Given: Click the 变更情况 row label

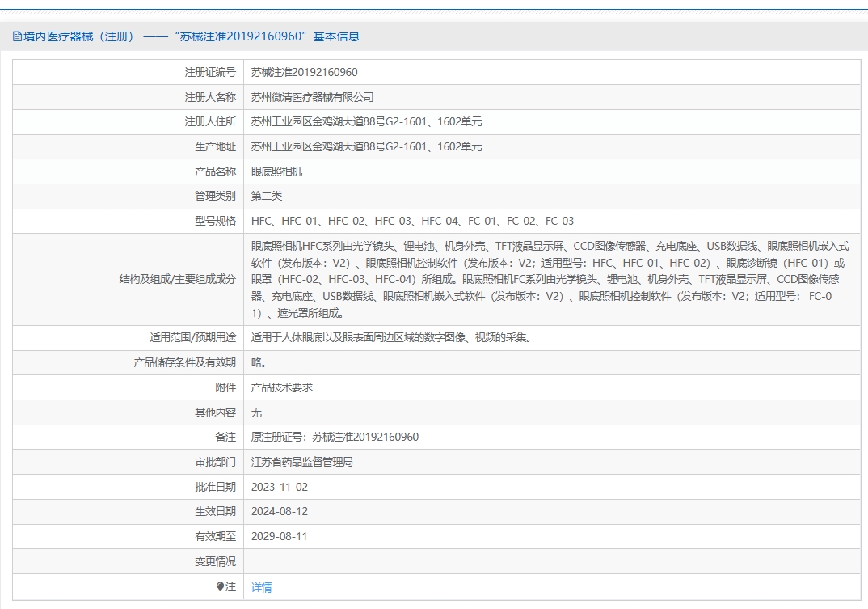Looking at the screenshot, I should (x=215, y=561).
